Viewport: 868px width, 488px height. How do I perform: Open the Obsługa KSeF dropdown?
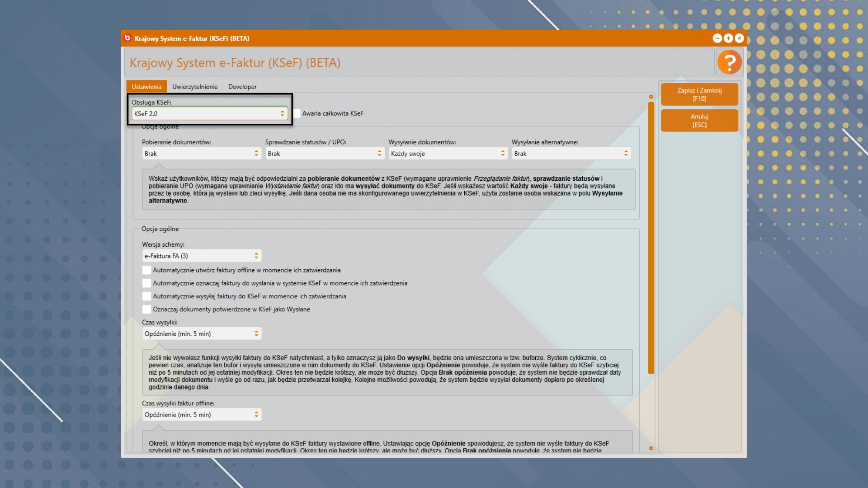[x=209, y=114]
